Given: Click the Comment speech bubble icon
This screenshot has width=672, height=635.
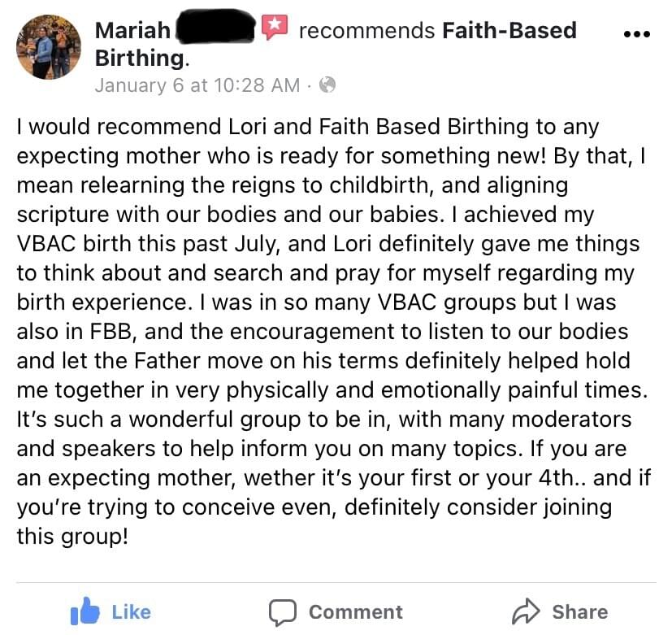Looking at the screenshot, I should pos(281,611).
